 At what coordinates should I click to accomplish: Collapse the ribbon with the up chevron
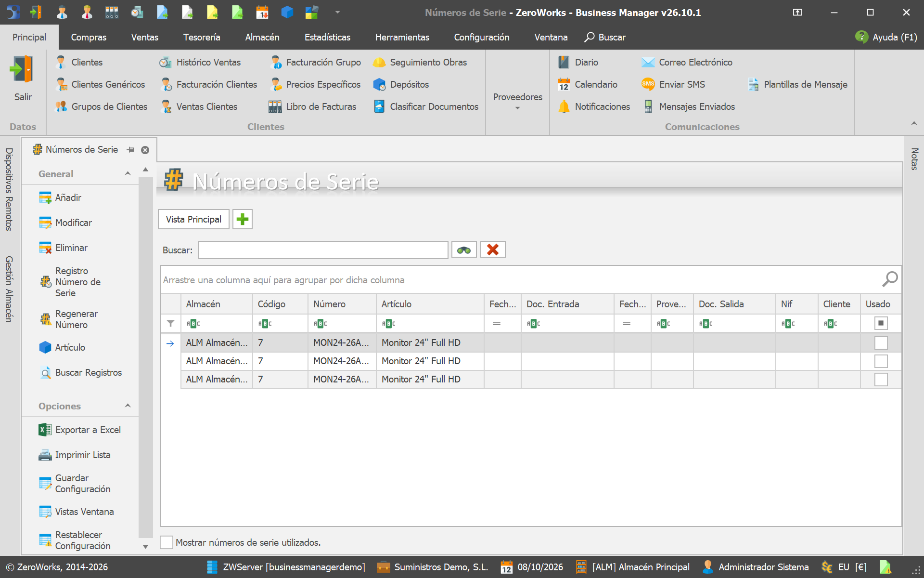[x=914, y=124]
